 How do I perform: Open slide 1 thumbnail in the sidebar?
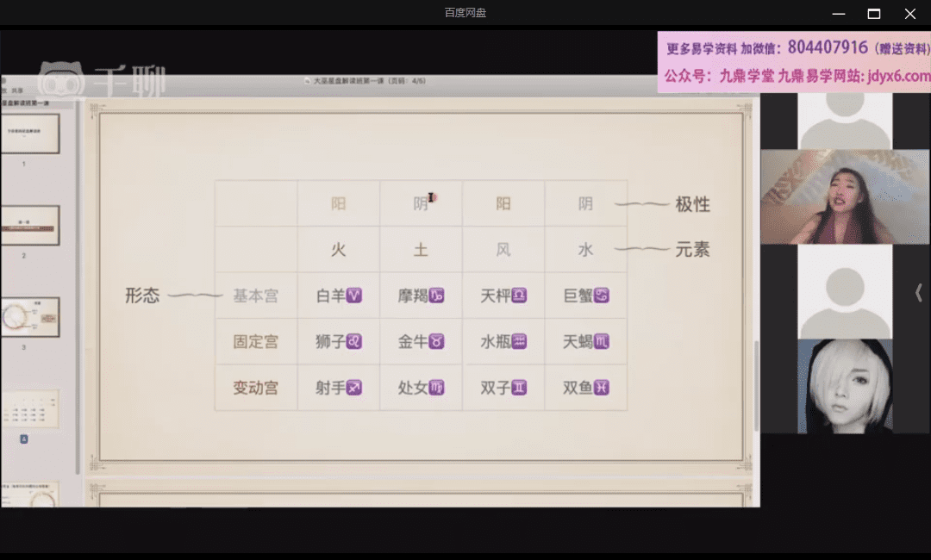pyautogui.click(x=29, y=134)
